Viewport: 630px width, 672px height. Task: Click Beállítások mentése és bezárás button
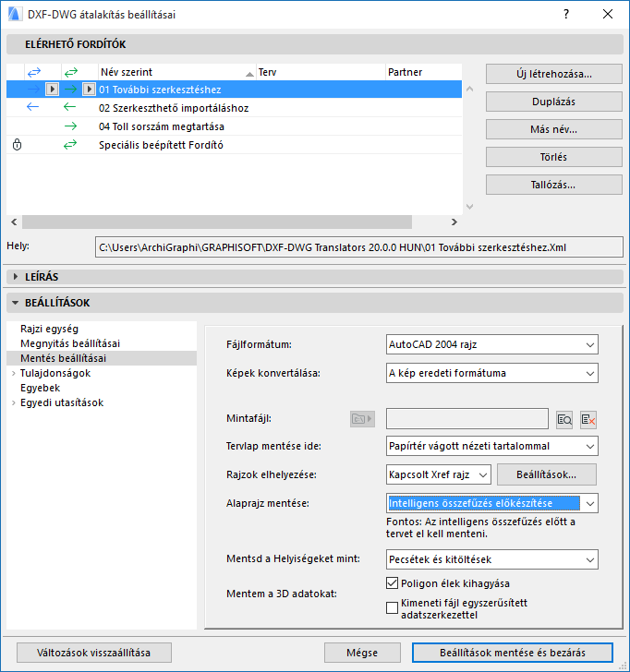point(513,653)
